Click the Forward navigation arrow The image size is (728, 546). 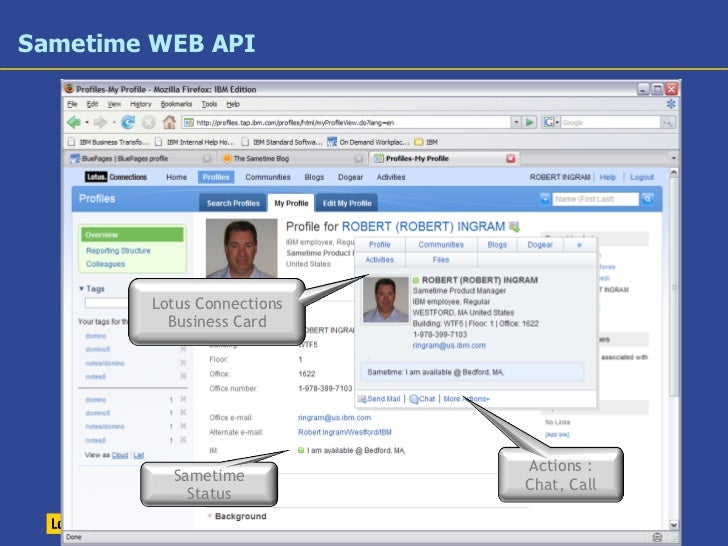click(x=100, y=123)
